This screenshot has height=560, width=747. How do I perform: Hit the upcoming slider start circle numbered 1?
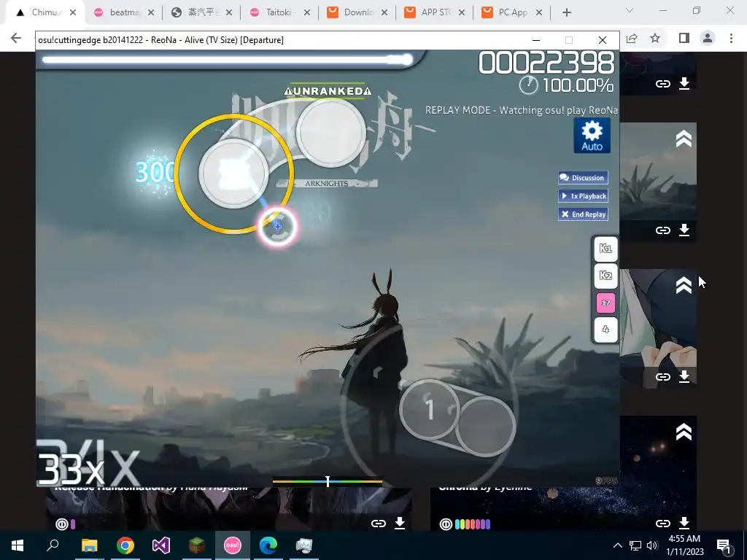(430, 409)
